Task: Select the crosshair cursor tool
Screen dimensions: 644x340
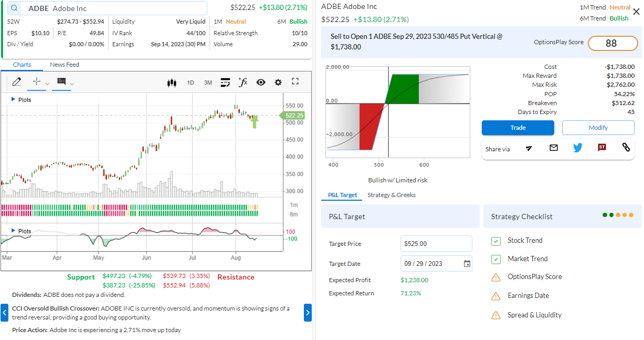Action: coord(36,82)
